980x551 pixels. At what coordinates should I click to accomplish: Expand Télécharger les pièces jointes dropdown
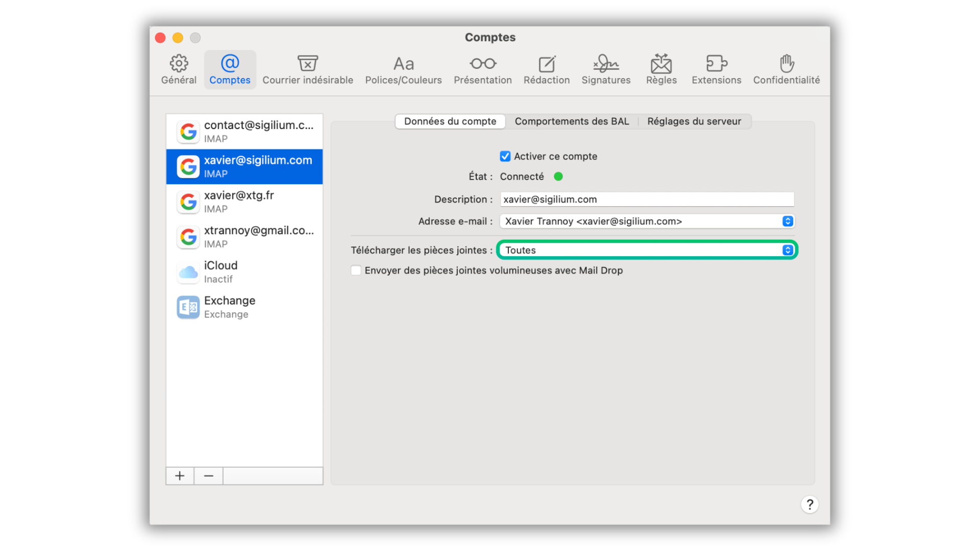646,250
